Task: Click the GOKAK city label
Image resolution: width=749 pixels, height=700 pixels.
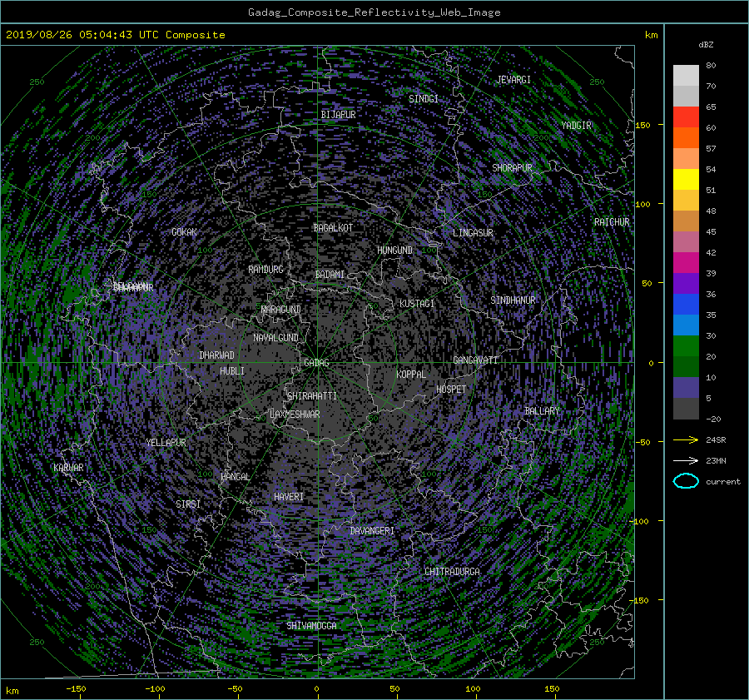Action: tap(184, 232)
